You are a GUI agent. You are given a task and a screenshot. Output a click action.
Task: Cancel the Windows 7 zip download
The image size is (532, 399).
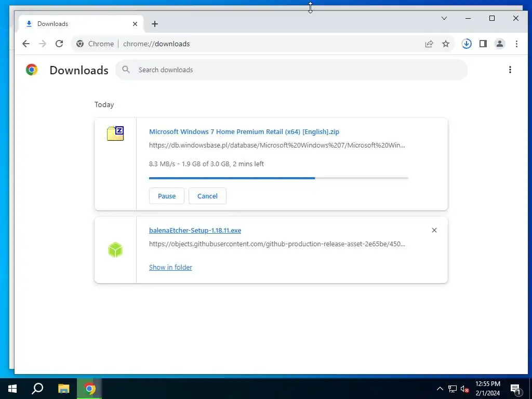[x=207, y=196]
